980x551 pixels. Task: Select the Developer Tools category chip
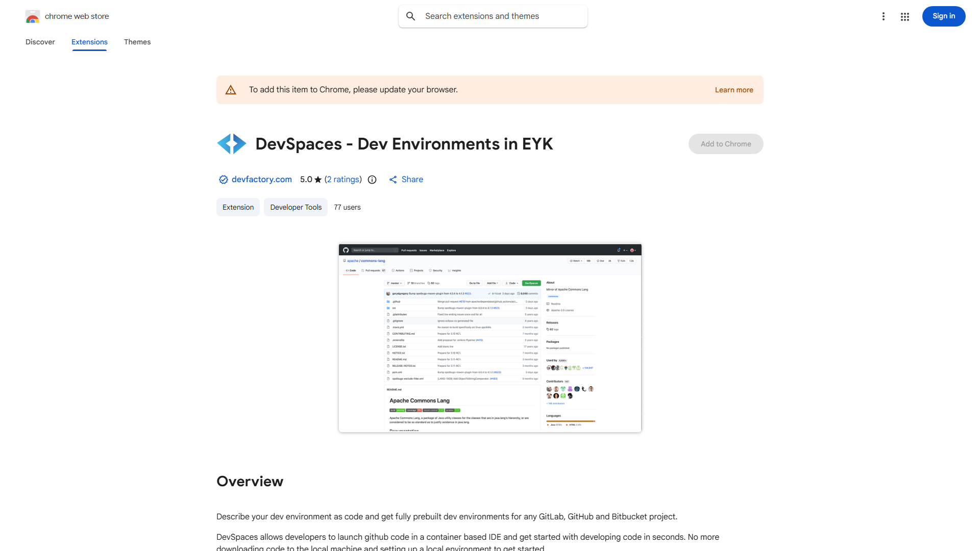tap(296, 207)
